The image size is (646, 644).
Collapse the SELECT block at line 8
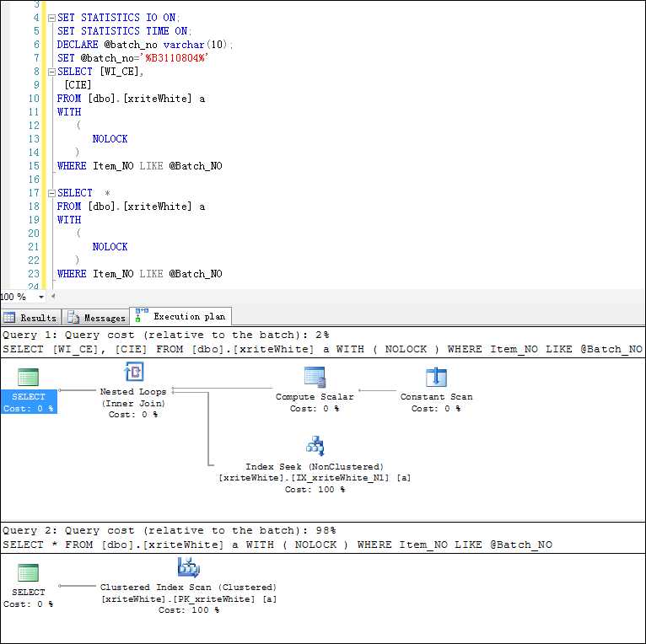(x=51, y=72)
